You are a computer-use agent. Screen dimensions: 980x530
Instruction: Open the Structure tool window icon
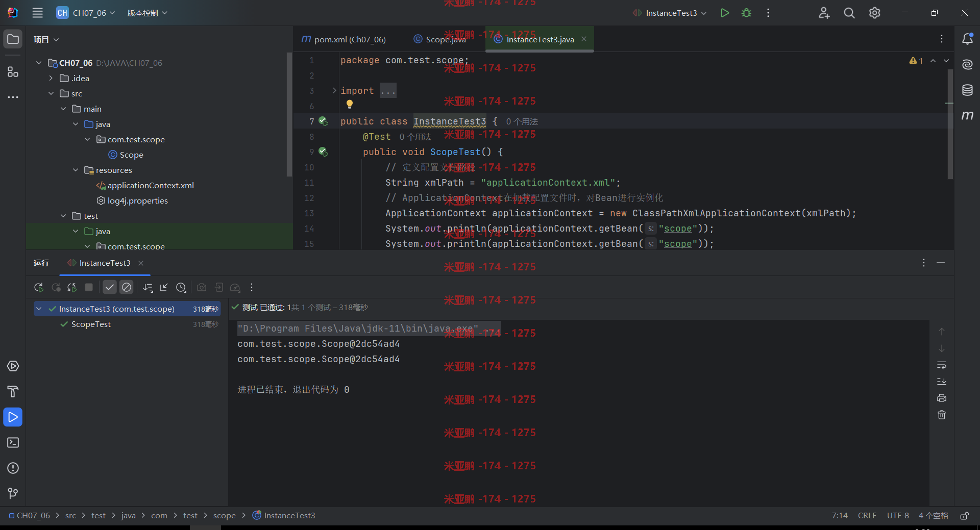pos(13,72)
